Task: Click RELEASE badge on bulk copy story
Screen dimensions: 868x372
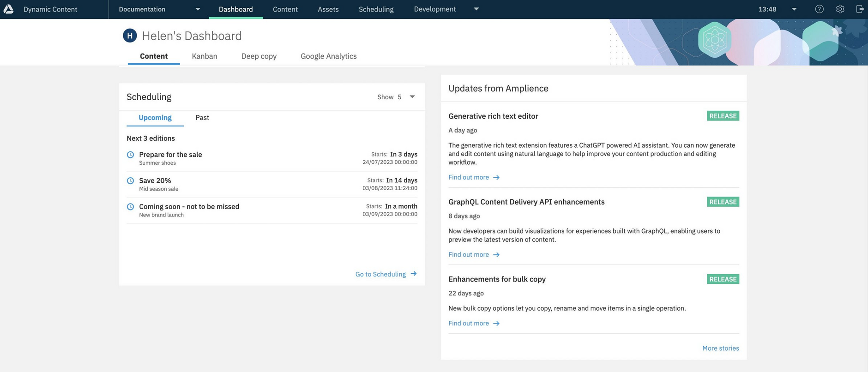Action: [723, 279]
